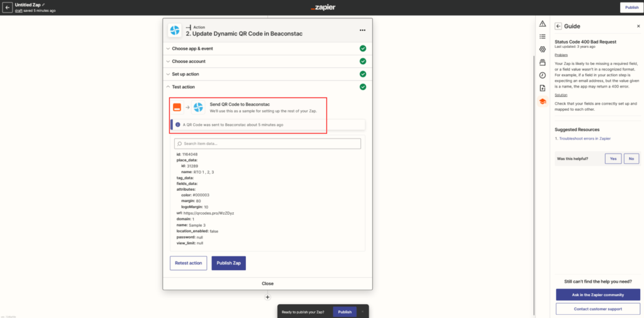Select the name: Sample 3 row
The image size is (644, 318).
coord(191,225)
